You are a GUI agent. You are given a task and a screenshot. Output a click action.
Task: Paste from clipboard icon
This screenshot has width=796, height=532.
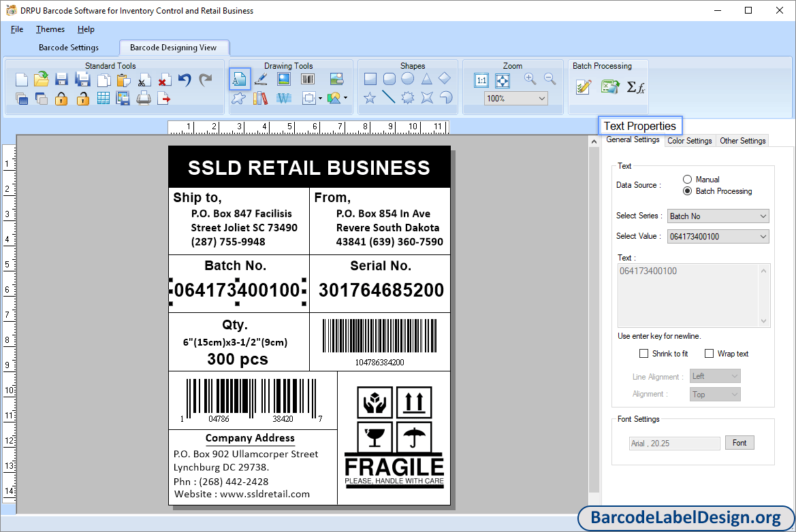click(123, 80)
